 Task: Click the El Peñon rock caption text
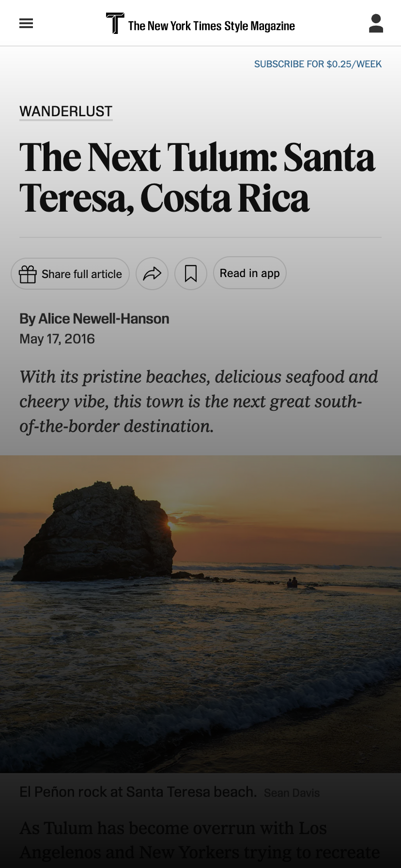tap(138, 792)
